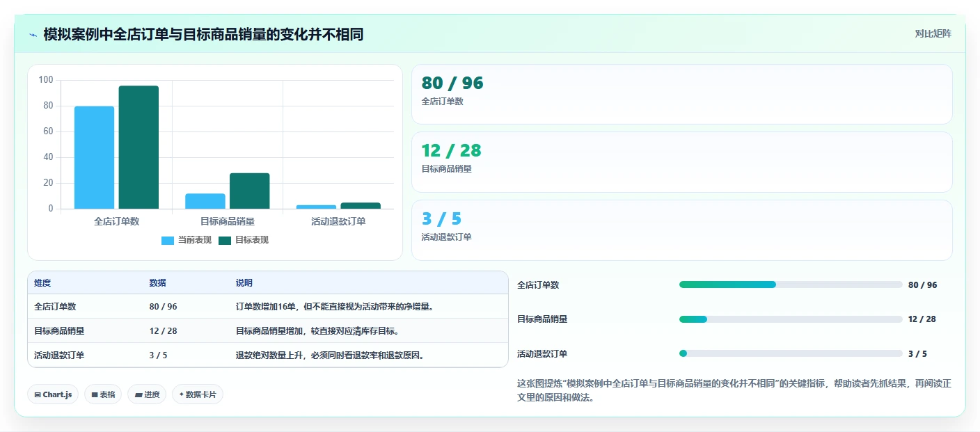Click the 较直接对应清库存目标 explanation cell

point(317,331)
